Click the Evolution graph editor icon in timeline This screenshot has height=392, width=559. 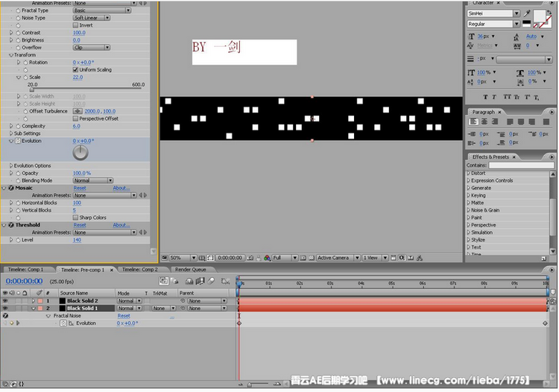pos(72,323)
